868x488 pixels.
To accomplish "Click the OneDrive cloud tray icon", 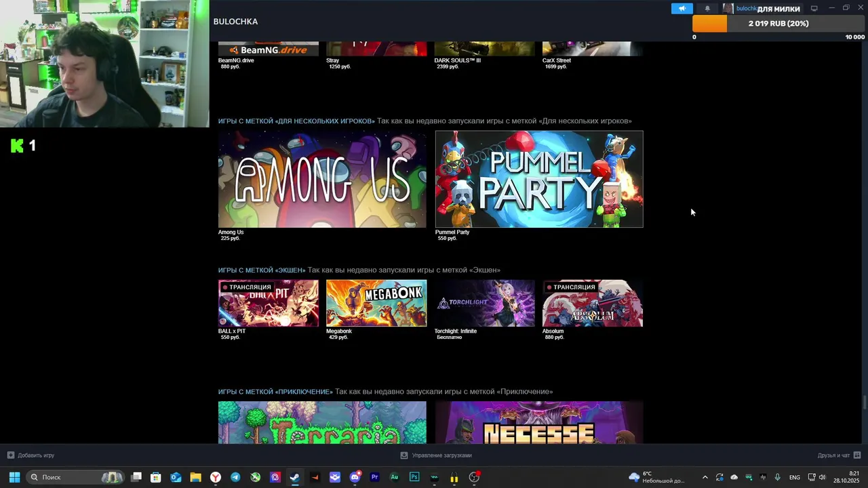I will point(734,477).
